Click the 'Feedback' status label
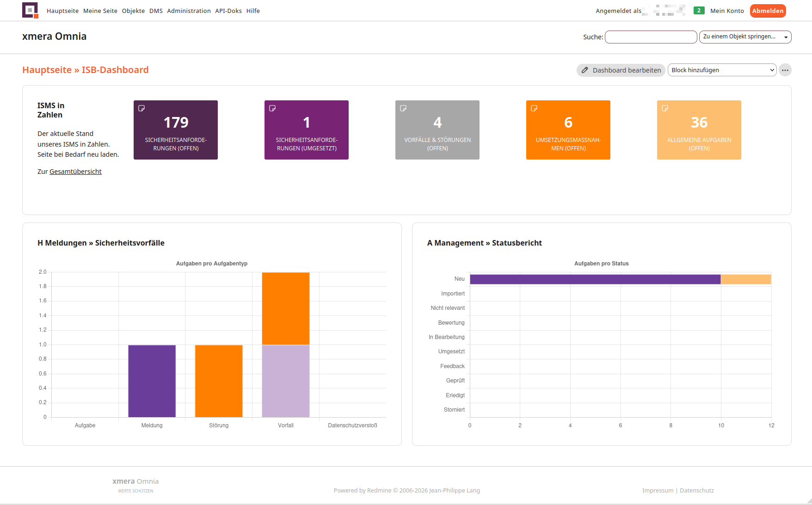 tap(452, 366)
